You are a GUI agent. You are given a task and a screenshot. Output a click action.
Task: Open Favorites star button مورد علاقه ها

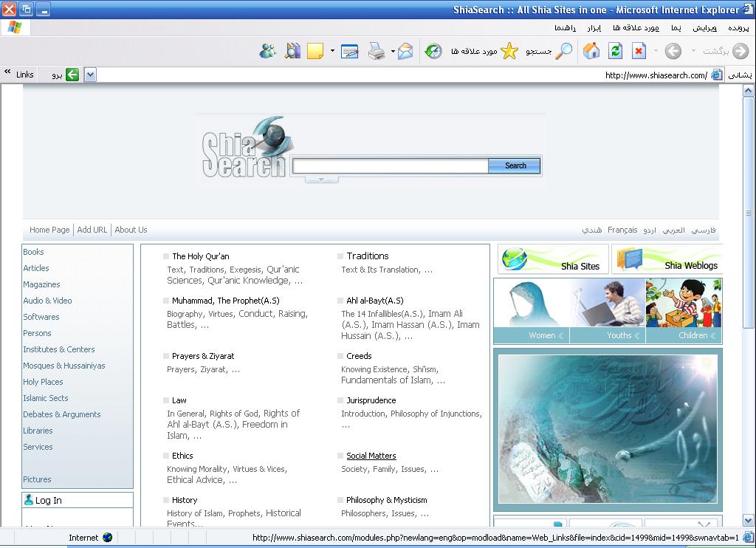tap(484, 51)
